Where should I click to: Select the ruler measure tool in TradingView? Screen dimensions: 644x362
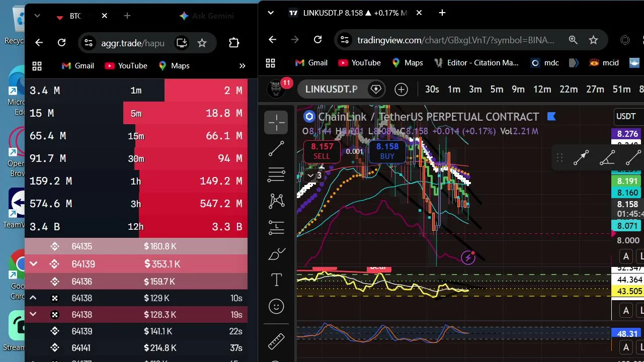coord(276,341)
